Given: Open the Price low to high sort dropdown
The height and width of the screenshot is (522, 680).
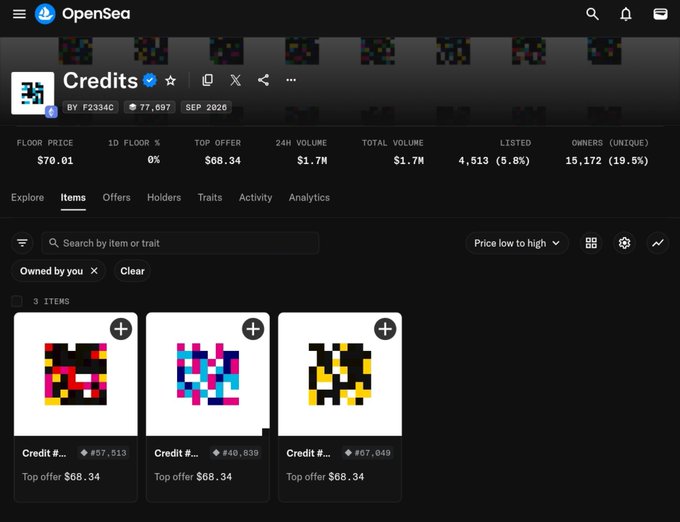Looking at the screenshot, I should 517,243.
